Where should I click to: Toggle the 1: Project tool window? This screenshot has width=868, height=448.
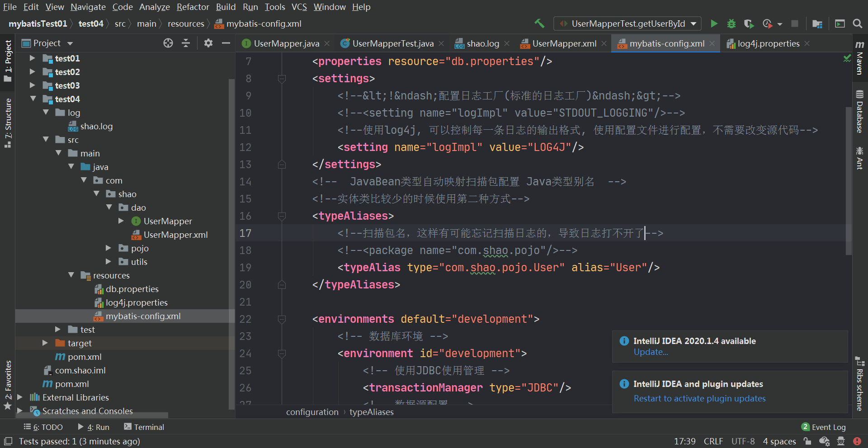click(8, 61)
